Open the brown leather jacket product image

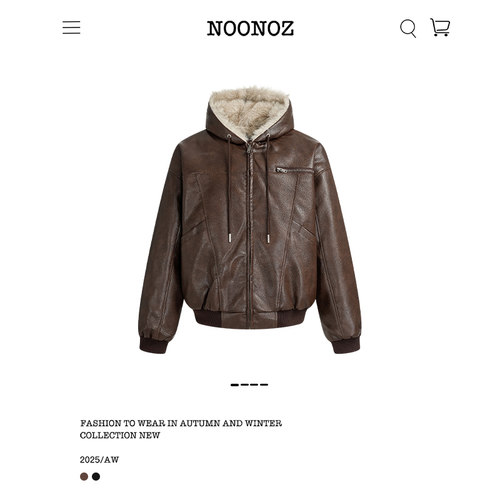tap(250, 220)
